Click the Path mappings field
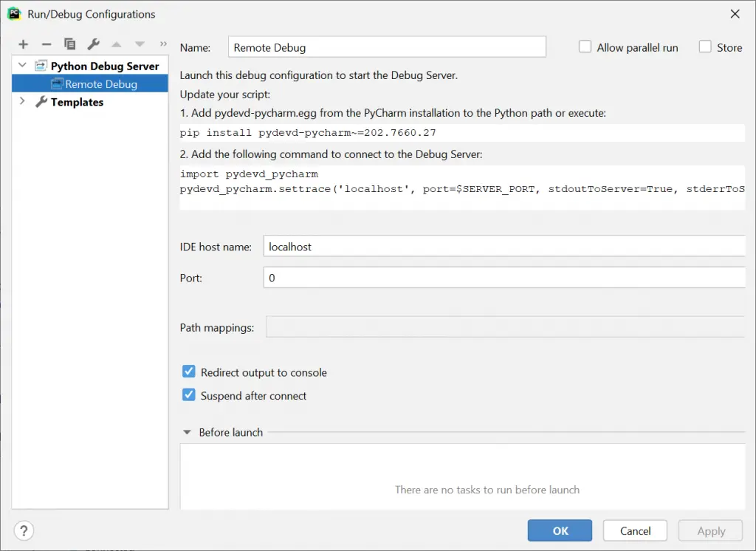This screenshot has width=756, height=551. point(505,327)
